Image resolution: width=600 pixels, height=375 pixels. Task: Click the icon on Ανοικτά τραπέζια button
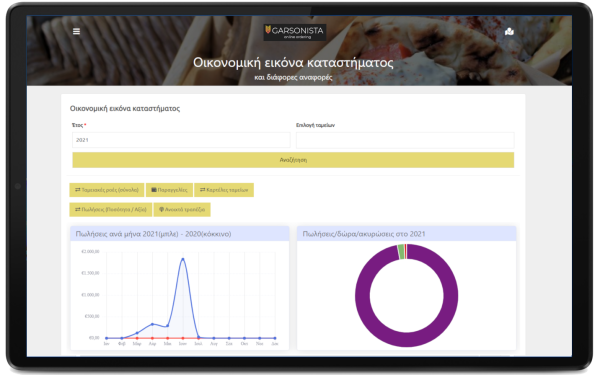point(161,209)
